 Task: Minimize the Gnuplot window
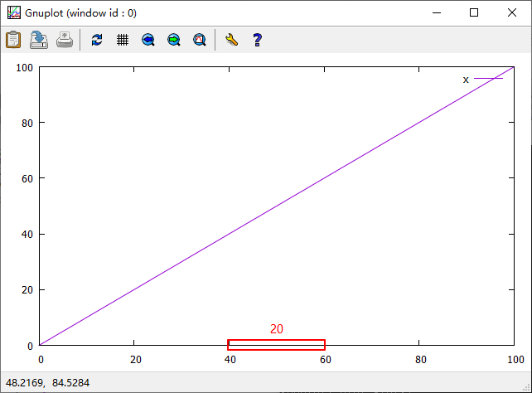tap(437, 13)
